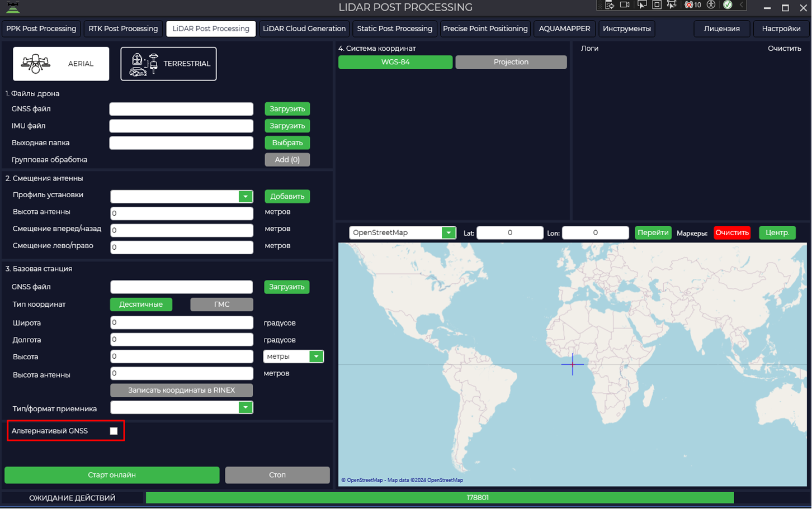The width and height of the screenshot is (812, 509).
Task: Select the TERRESTRIAL mode
Action: [168, 64]
